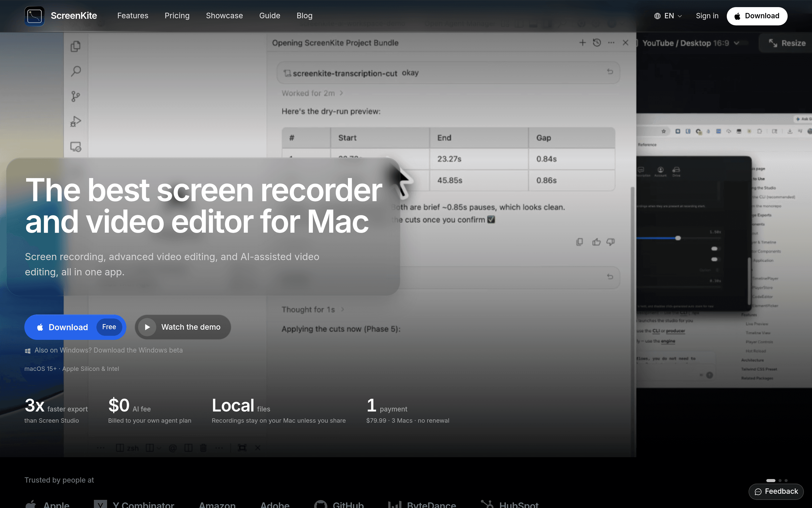Select the first carousel indicator dot
This screenshot has width=812, height=508.
point(771,481)
